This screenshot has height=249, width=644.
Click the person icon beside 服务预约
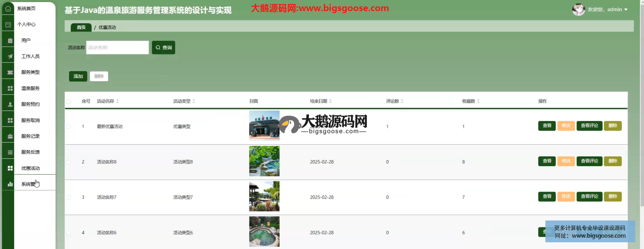[x=10, y=104]
